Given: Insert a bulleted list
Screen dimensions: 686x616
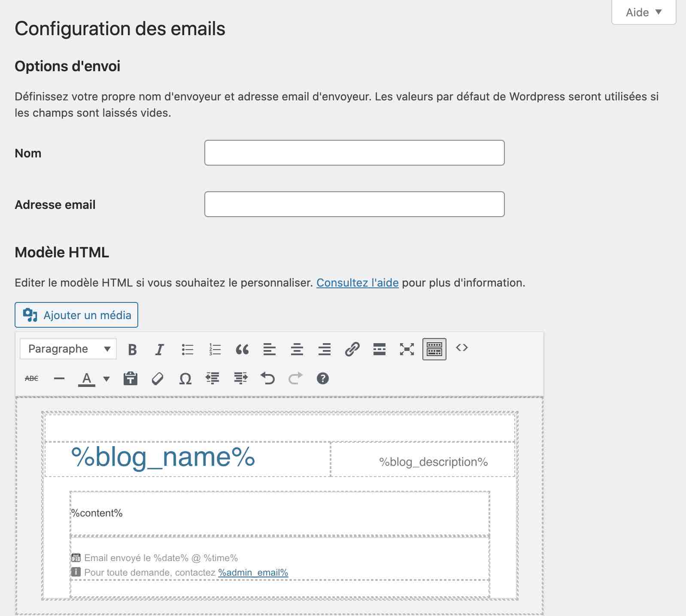Looking at the screenshot, I should (x=187, y=350).
